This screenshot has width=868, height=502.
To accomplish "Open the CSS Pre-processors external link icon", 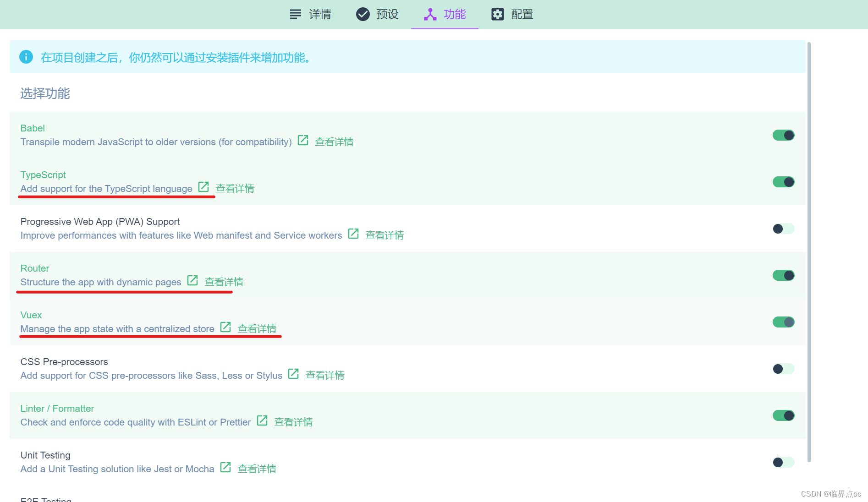I will click(x=293, y=374).
